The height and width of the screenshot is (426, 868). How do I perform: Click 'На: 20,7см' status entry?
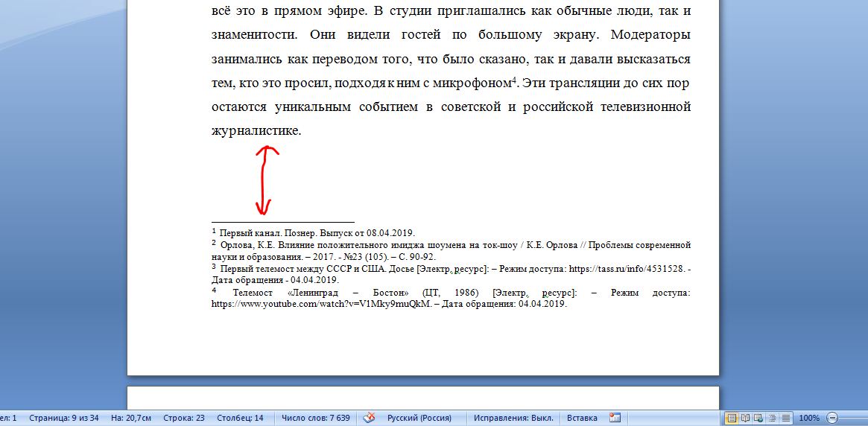[130, 418]
